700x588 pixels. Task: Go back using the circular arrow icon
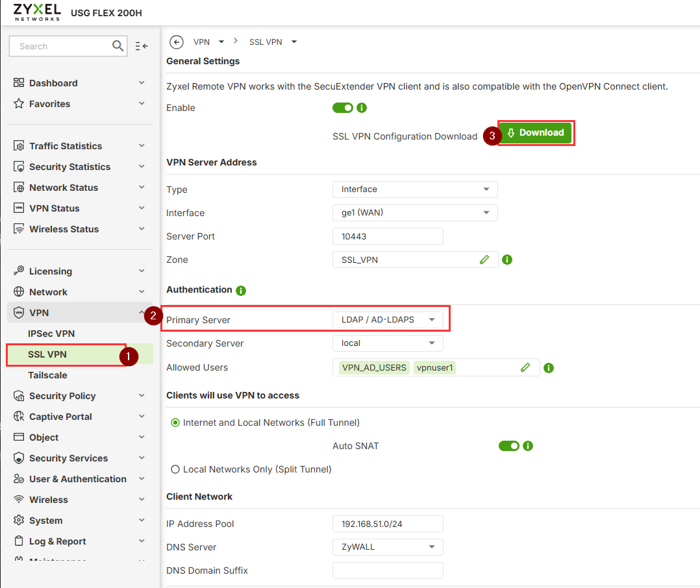[x=177, y=42]
